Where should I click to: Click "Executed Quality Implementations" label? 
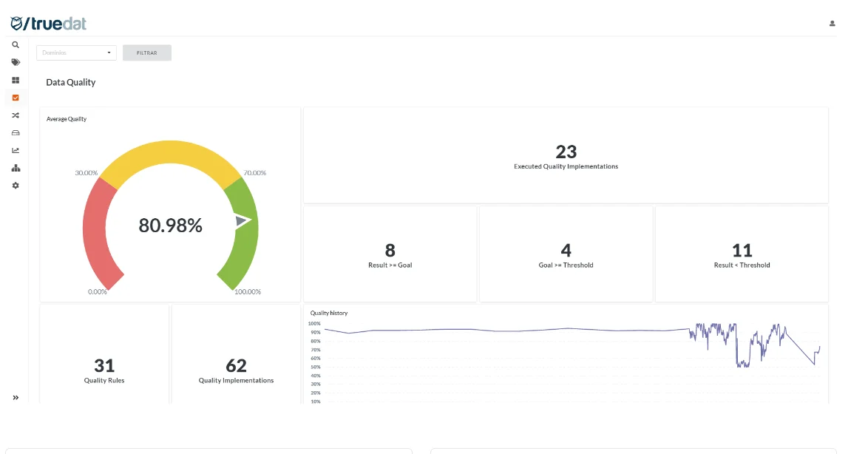tap(566, 166)
